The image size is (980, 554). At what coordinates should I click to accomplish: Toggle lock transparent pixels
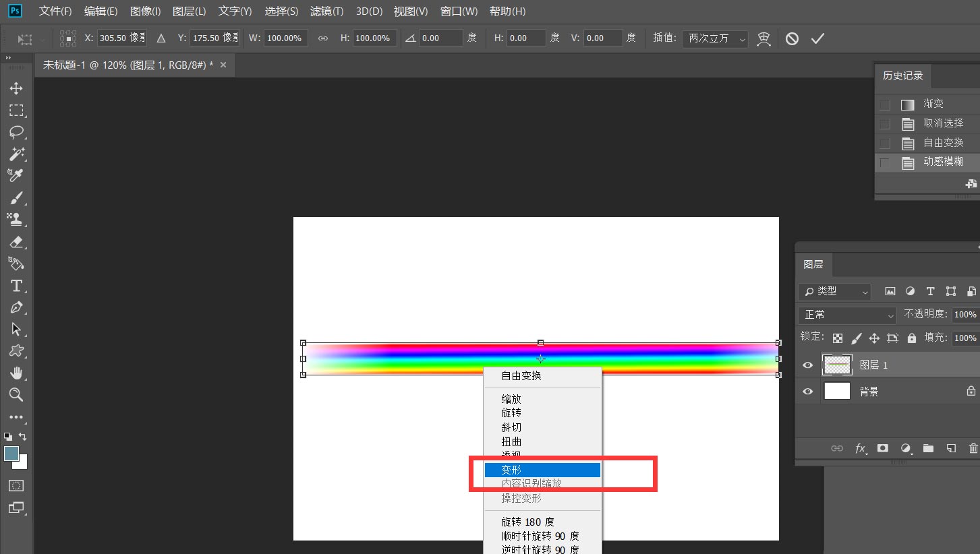[838, 338]
